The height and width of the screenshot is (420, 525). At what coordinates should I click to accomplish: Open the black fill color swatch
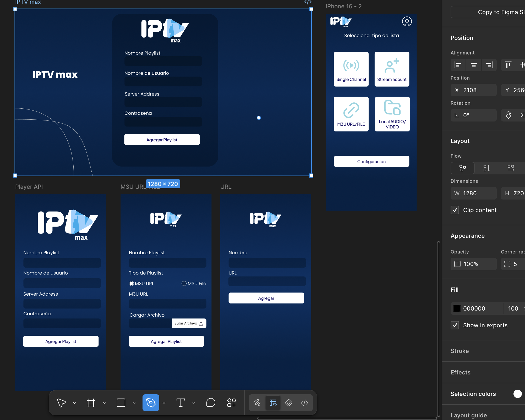[x=457, y=308]
